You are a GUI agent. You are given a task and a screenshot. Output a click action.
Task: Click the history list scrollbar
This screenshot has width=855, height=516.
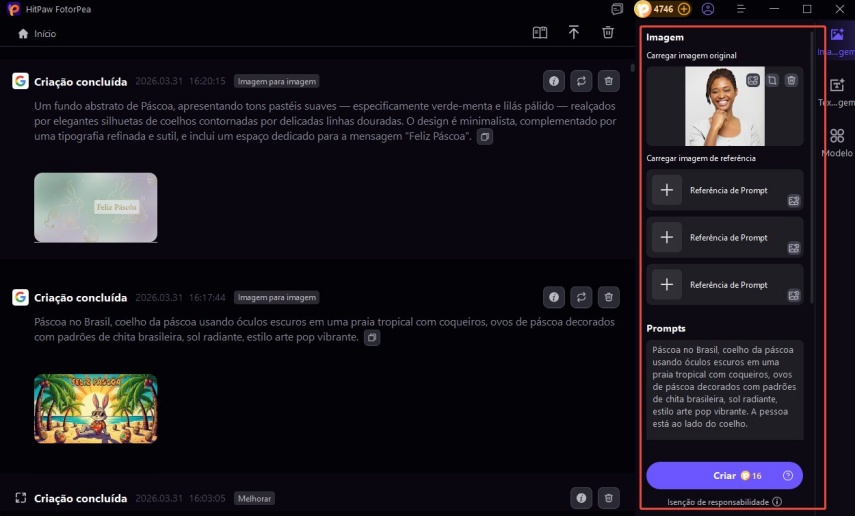tap(633, 68)
